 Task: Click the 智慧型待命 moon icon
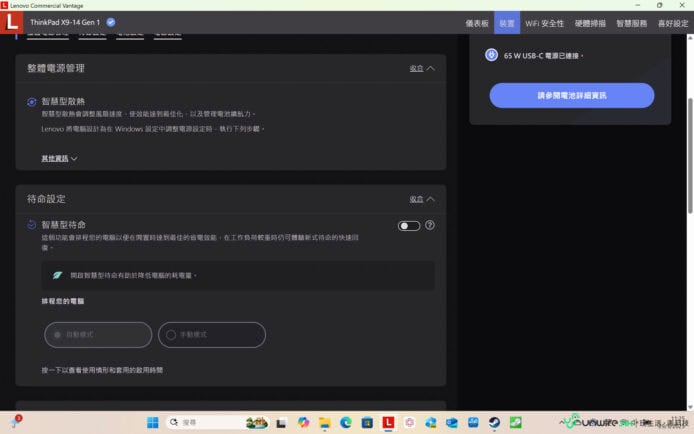pos(31,225)
